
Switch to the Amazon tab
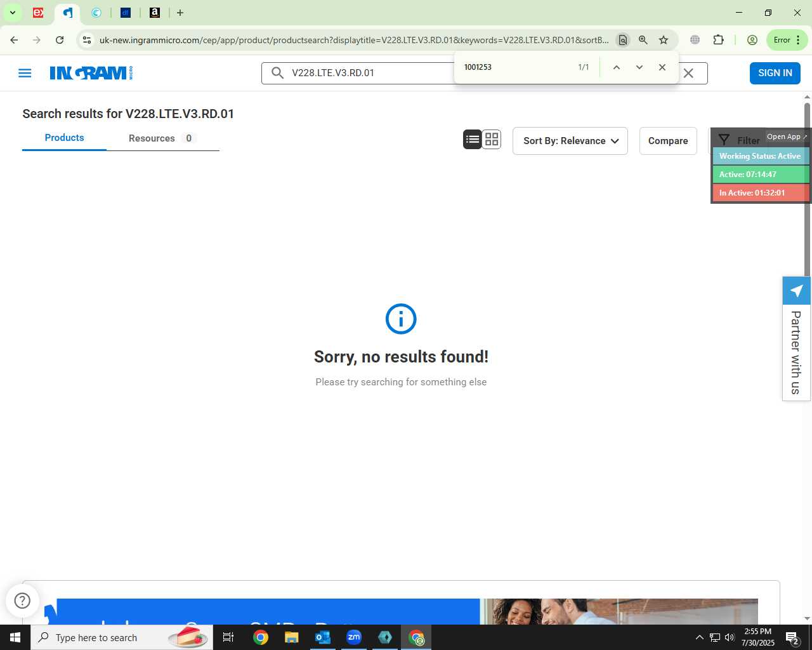coord(155,13)
